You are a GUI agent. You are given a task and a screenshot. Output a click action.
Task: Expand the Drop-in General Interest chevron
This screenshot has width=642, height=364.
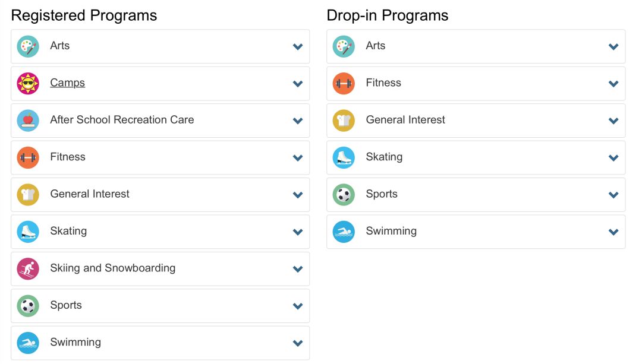coord(613,121)
